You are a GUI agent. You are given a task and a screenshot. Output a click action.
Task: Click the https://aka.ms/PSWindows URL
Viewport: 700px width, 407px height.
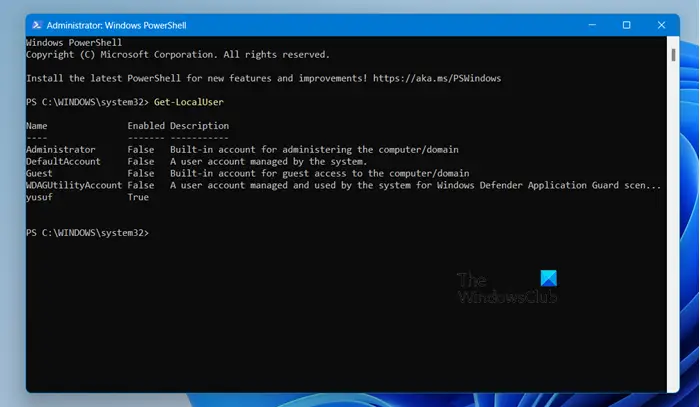pos(437,78)
